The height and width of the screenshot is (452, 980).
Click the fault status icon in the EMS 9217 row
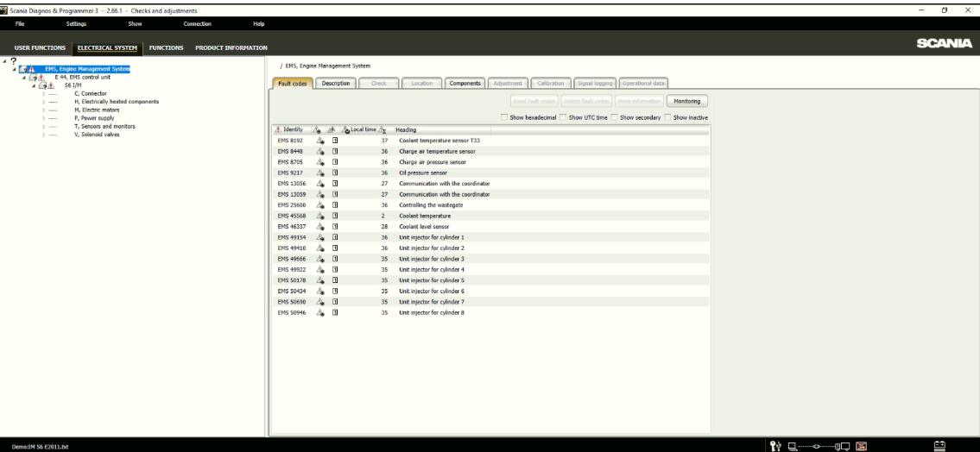coord(320,173)
